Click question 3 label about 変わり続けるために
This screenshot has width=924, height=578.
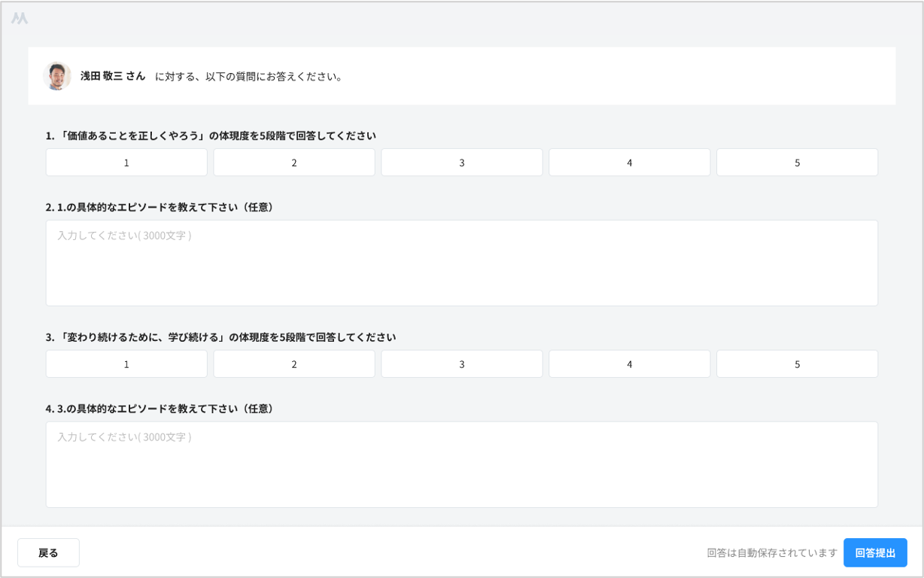220,337
